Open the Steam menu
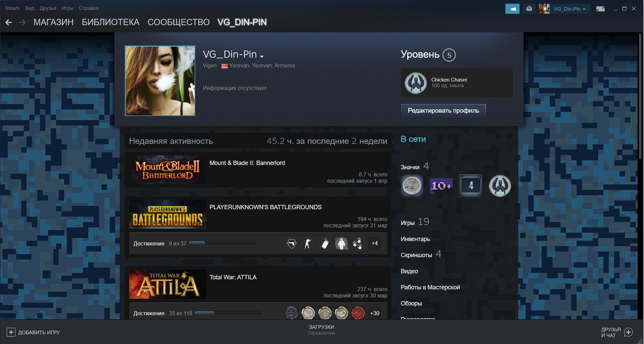 [x=12, y=8]
